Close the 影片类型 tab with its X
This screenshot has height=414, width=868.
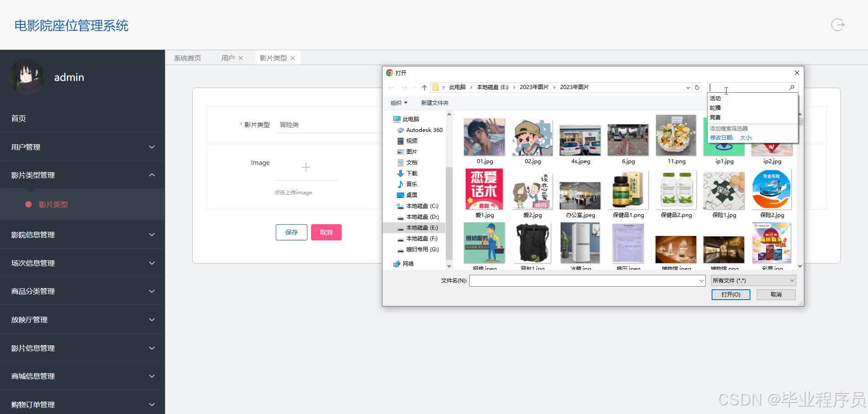[293, 58]
